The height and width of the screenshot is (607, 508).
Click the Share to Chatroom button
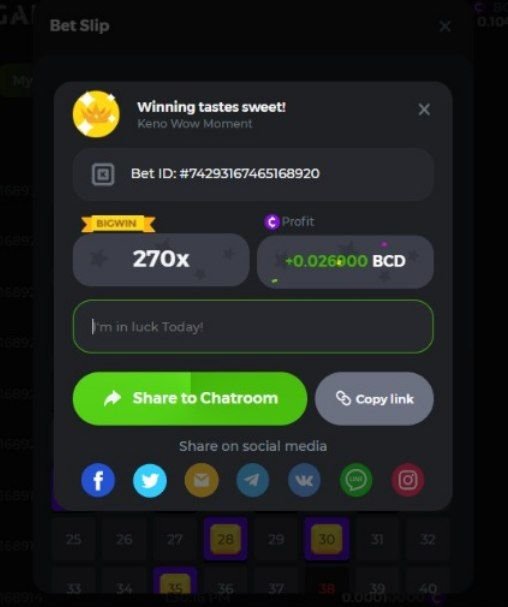[190, 399]
